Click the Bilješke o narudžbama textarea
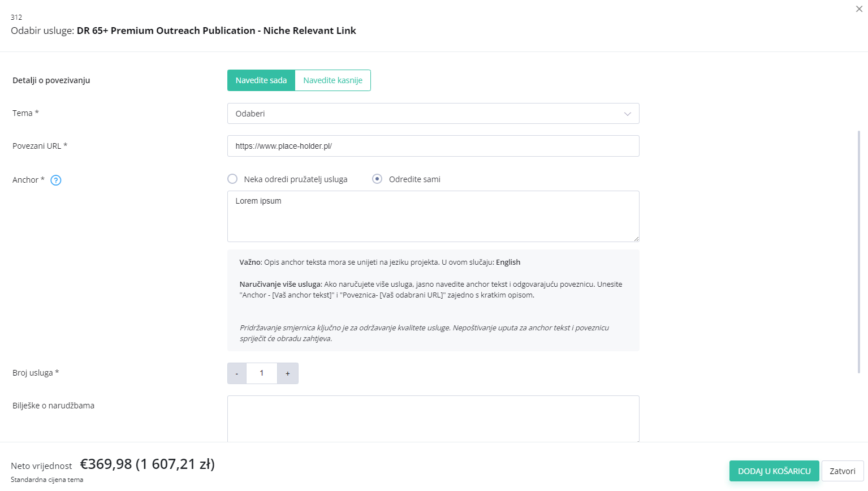The height and width of the screenshot is (491, 868). pyautogui.click(x=433, y=419)
